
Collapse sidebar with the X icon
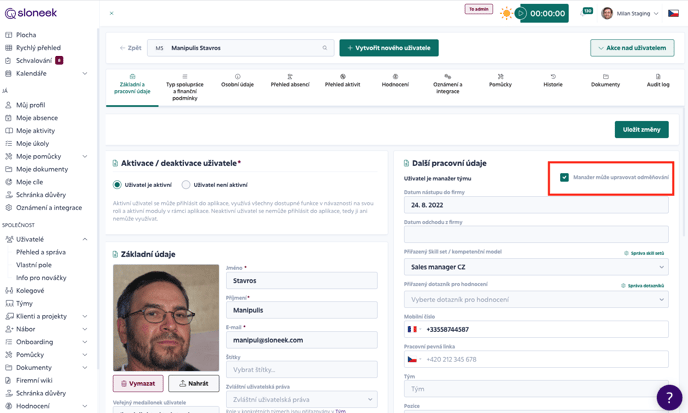tap(111, 13)
